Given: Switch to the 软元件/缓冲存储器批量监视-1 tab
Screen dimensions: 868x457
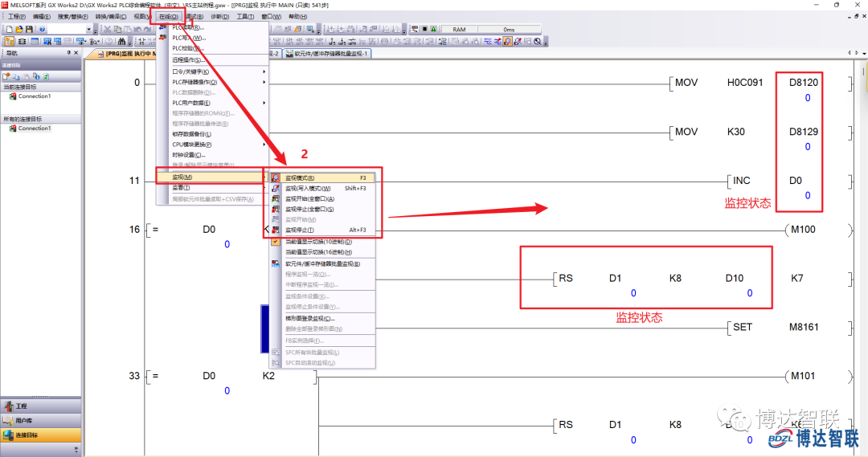Looking at the screenshot, I should pos(326,54).
